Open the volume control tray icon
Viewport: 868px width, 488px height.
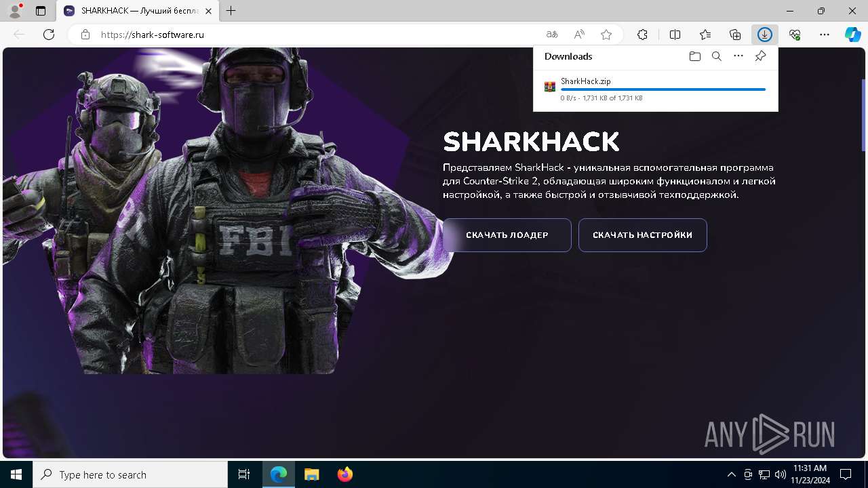(780, 474)
